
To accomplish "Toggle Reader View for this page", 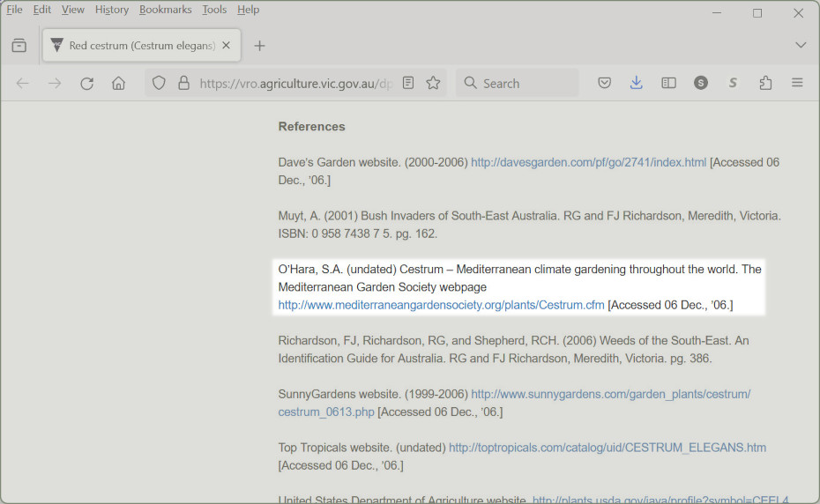I will pos(408,83).
